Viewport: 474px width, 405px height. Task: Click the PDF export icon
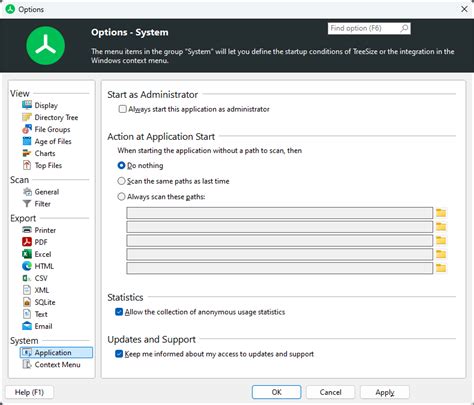(27, 242)
